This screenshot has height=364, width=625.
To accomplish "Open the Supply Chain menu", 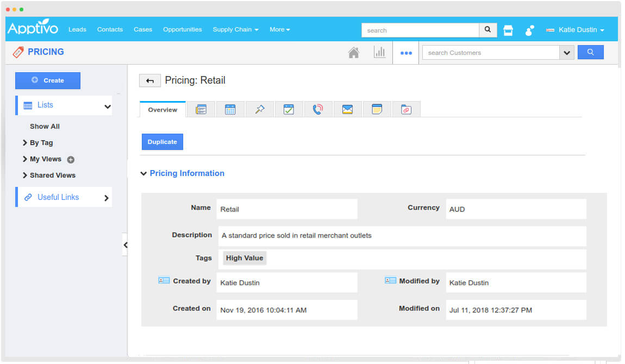I will pyautogui.click(x=235, y=29).
